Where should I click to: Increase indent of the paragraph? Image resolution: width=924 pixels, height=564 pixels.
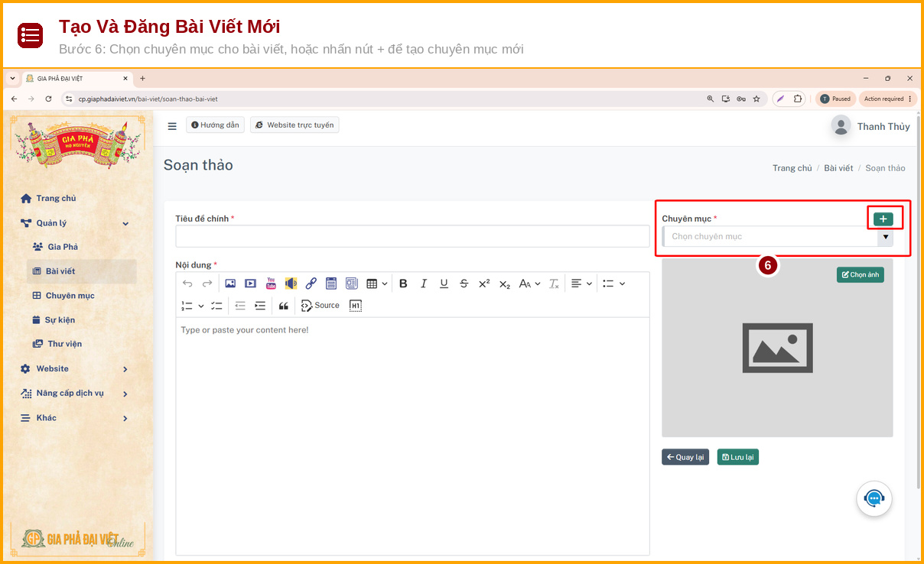click(x=260, y=306)
